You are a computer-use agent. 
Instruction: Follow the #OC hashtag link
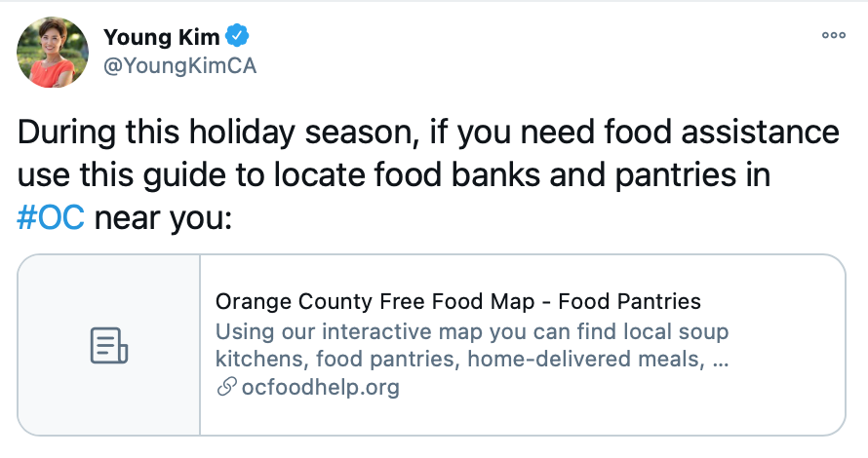coord(51,217)
